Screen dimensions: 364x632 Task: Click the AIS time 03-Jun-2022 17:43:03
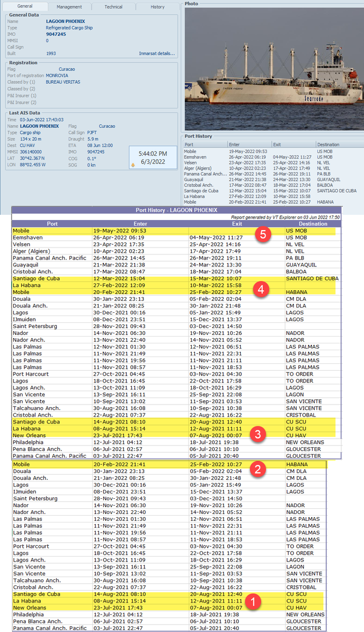click(x=42, y=120)
